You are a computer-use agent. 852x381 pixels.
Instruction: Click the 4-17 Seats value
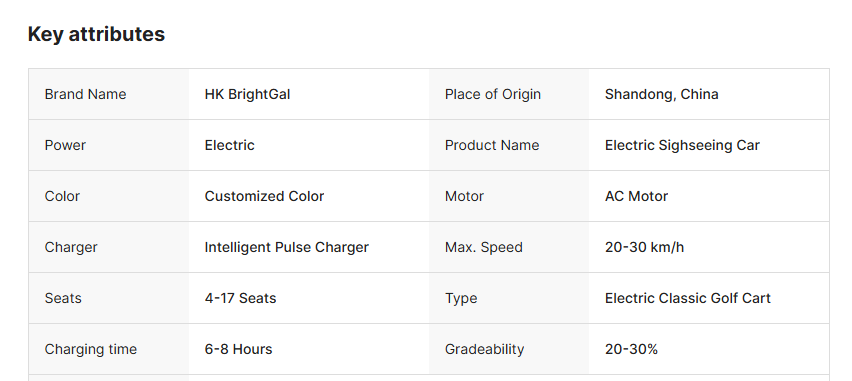[240, 298]
